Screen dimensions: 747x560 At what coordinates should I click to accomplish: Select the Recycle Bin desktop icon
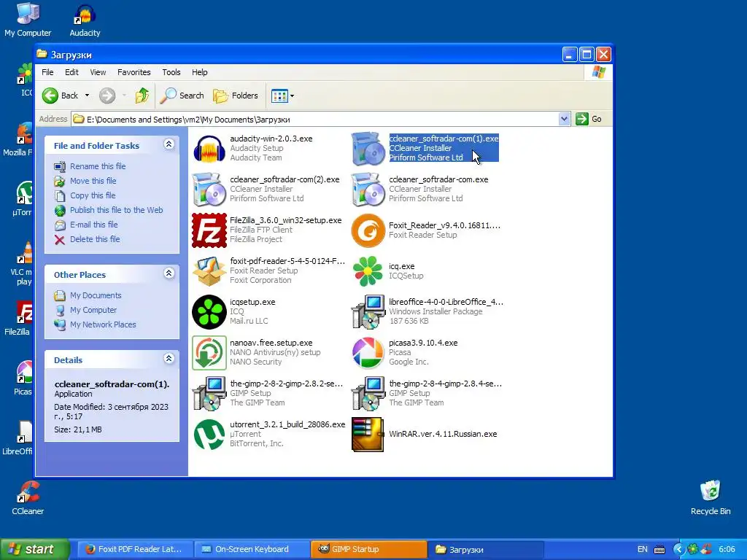(x=711, y=498)
